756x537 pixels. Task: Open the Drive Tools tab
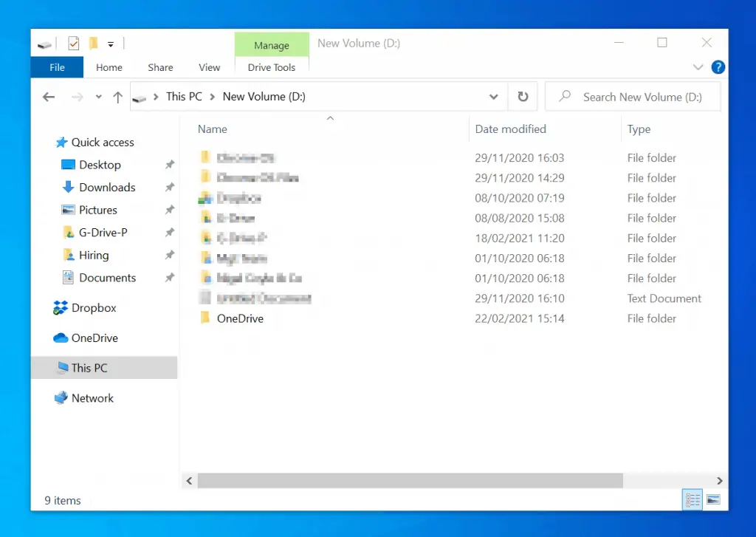pos(272,67)
